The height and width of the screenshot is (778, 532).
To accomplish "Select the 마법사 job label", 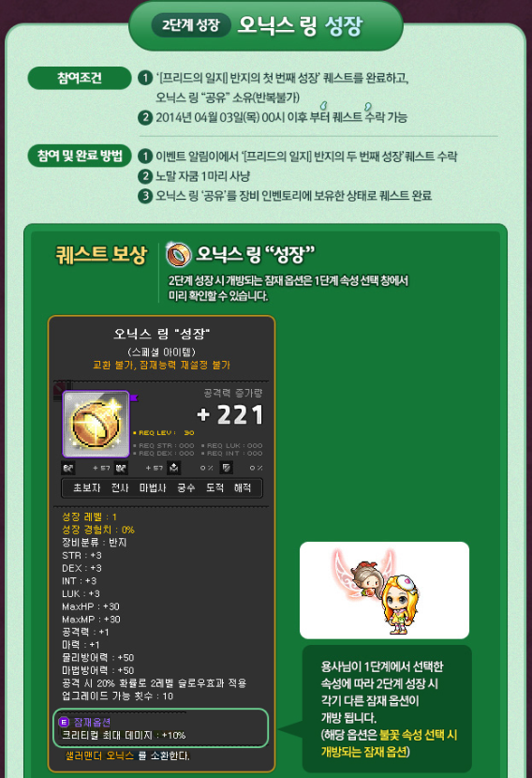I will pos(153,487).
